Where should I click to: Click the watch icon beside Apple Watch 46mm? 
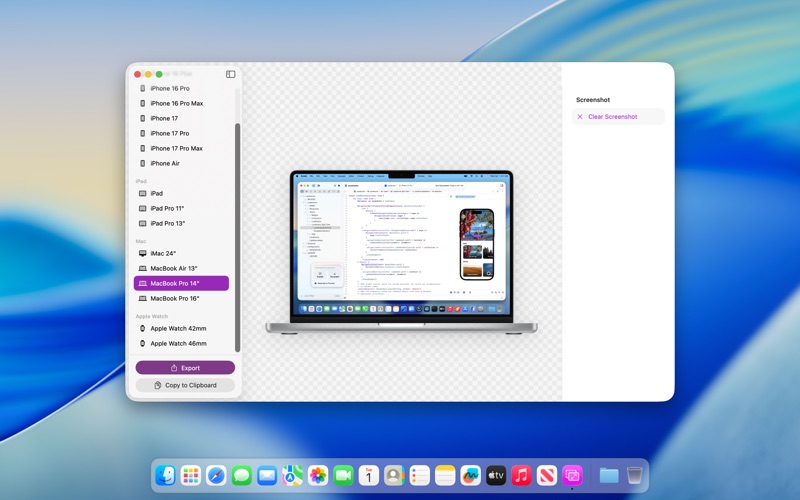[142, 343]
